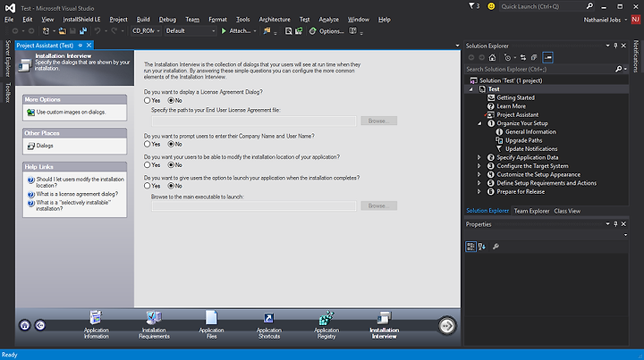
Task: Open the Attach button dropdown arrow
Action: click(255, 31)
